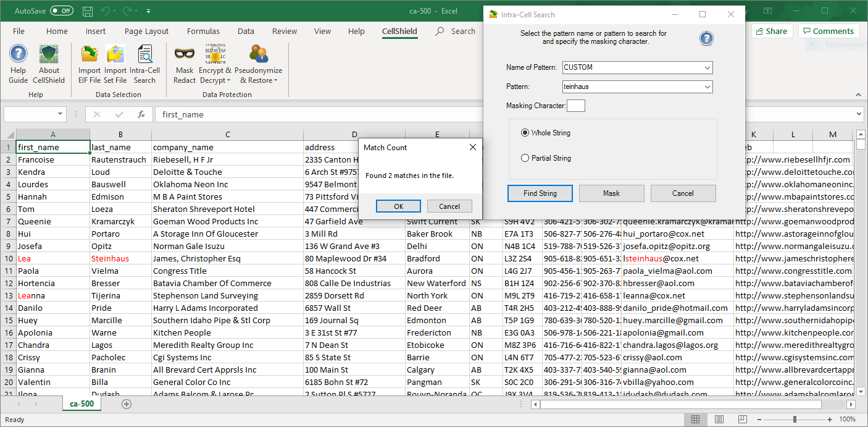The width and height of the screenshot is (868, 427).
Task: Launch Import Set File
Action: (x=115, y=64)
